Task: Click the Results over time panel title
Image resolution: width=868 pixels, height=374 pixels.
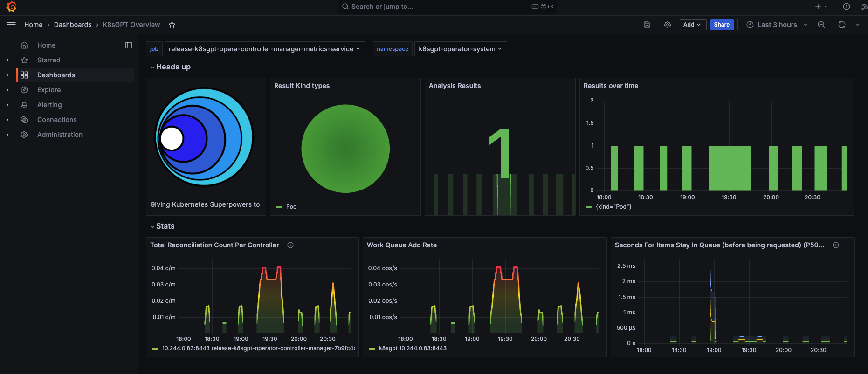Action: pyautogui.click(x=611, y=86)
